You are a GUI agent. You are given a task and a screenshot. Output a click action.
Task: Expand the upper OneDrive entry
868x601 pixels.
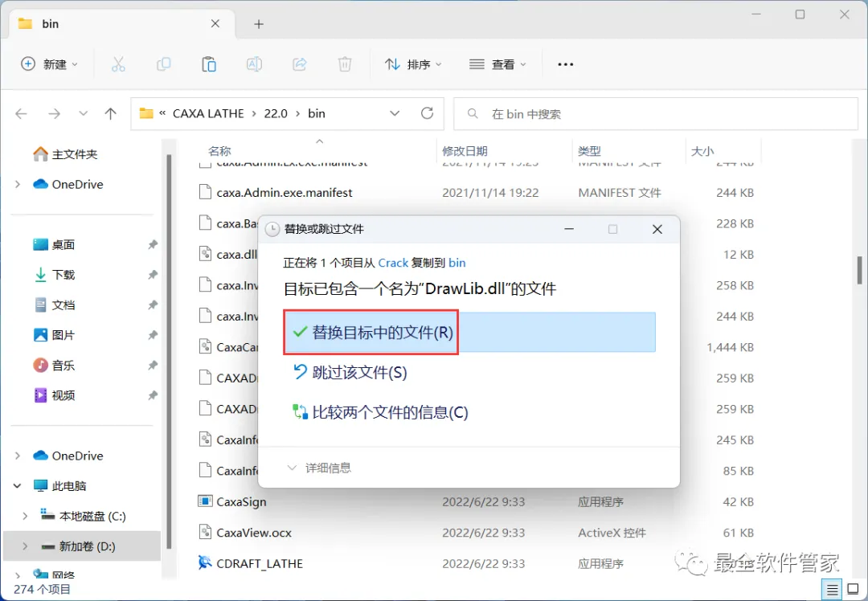click(18, 184)
